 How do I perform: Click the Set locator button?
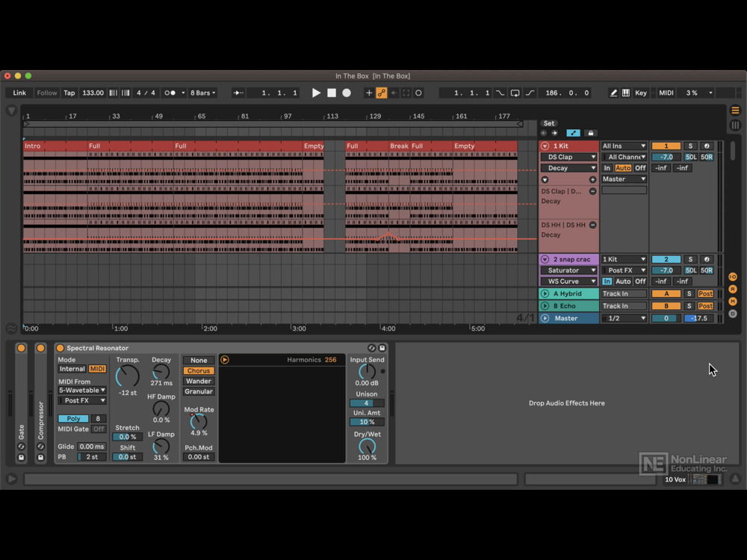(x=549, y=123)
